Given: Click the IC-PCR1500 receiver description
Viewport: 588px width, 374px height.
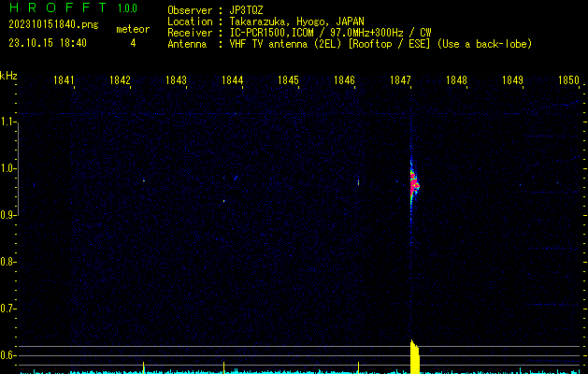Looking at the screenshot, I should coord(280,32).
